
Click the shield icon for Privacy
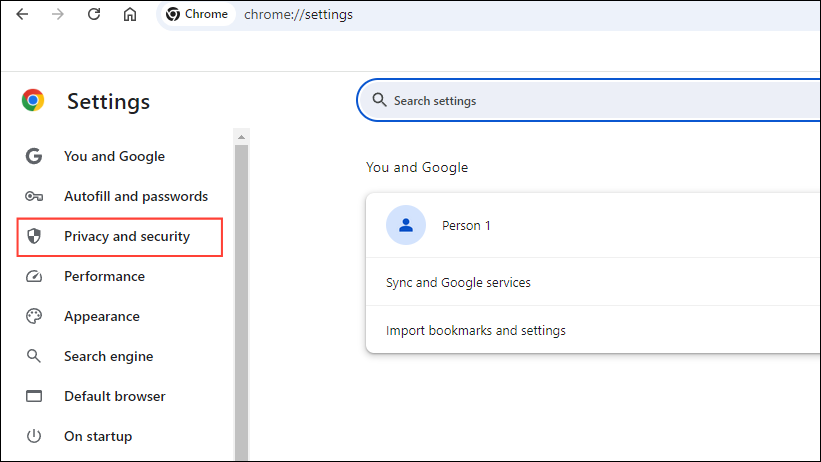pos(34,236)
